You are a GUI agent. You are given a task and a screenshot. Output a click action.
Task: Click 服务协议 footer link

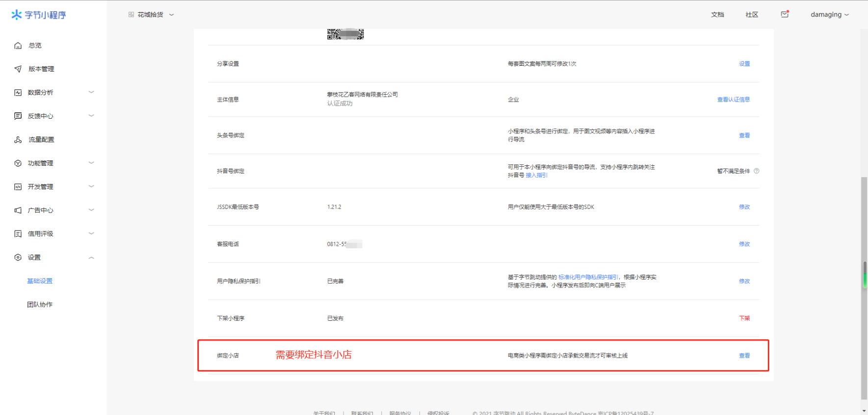pyautogui.click(x=400, y=413)
